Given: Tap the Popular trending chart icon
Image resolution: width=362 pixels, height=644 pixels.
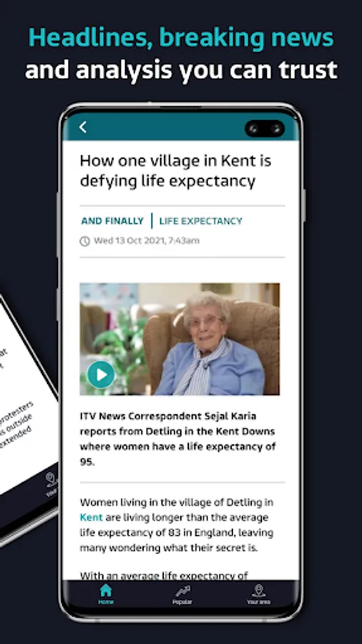Looking at the screenshot, I should [x=182, y=591].
